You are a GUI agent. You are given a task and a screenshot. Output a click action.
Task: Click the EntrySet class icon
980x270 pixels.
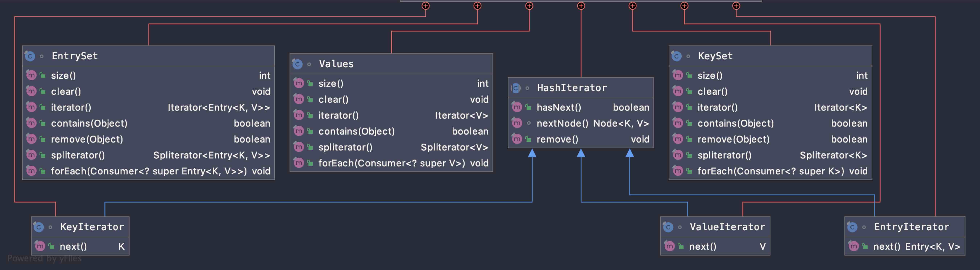(x=30, y=56)
